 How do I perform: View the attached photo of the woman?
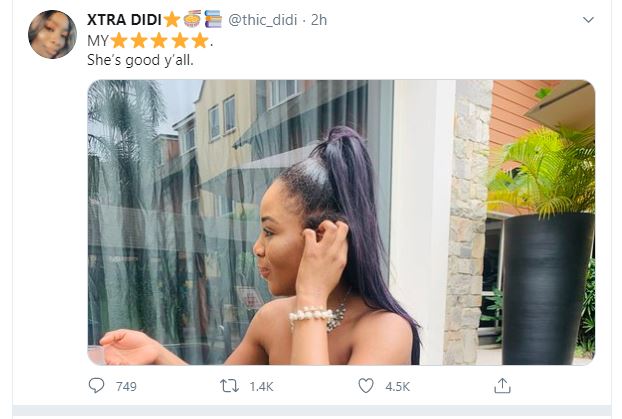point(341,221)
